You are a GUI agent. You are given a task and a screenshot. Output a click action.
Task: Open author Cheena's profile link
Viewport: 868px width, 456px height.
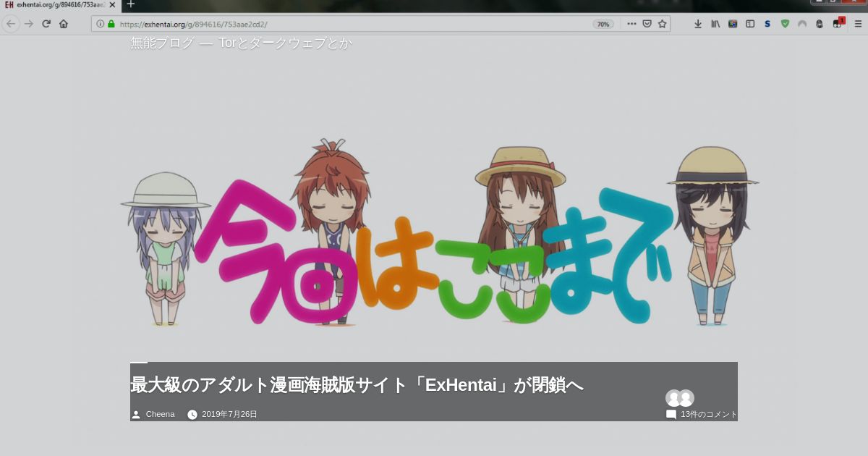(x=160, y=414)
